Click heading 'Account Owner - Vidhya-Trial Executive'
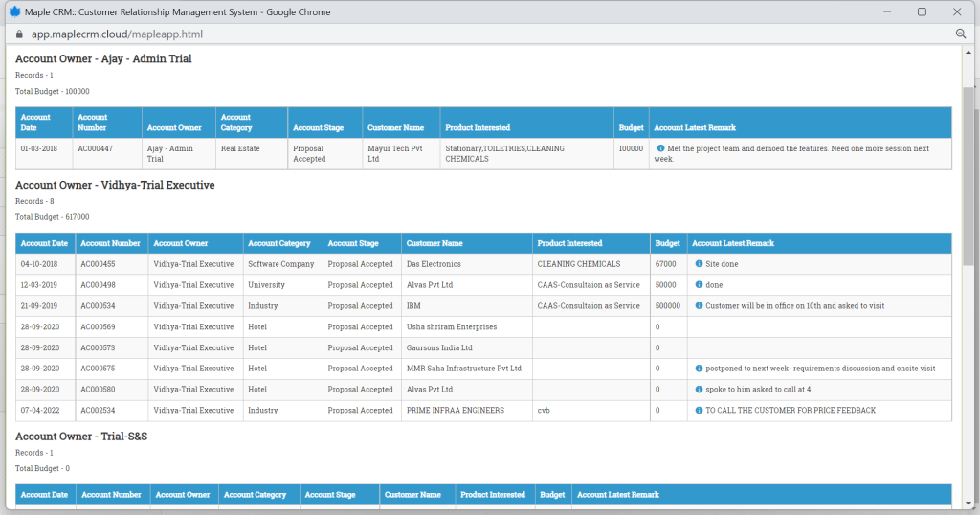Image resolution: width=980 pixels, height=515 pixels. point(115,185)
